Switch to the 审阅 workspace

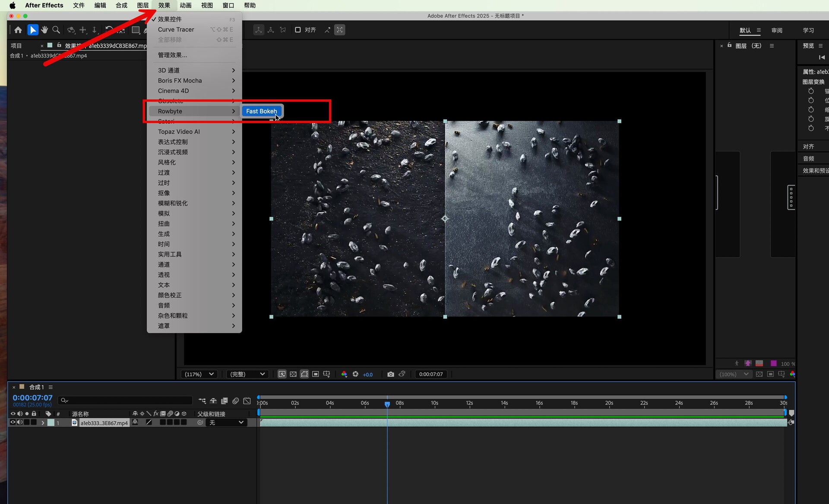pos(776,30)
